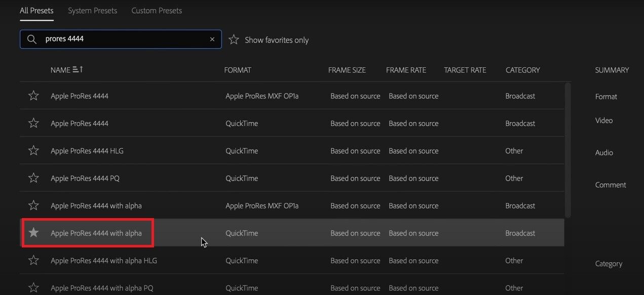Click Apple ProRes MXF OP1a in alpha row
This screenshot has height=295, width=644.
(x=262, y=206)
